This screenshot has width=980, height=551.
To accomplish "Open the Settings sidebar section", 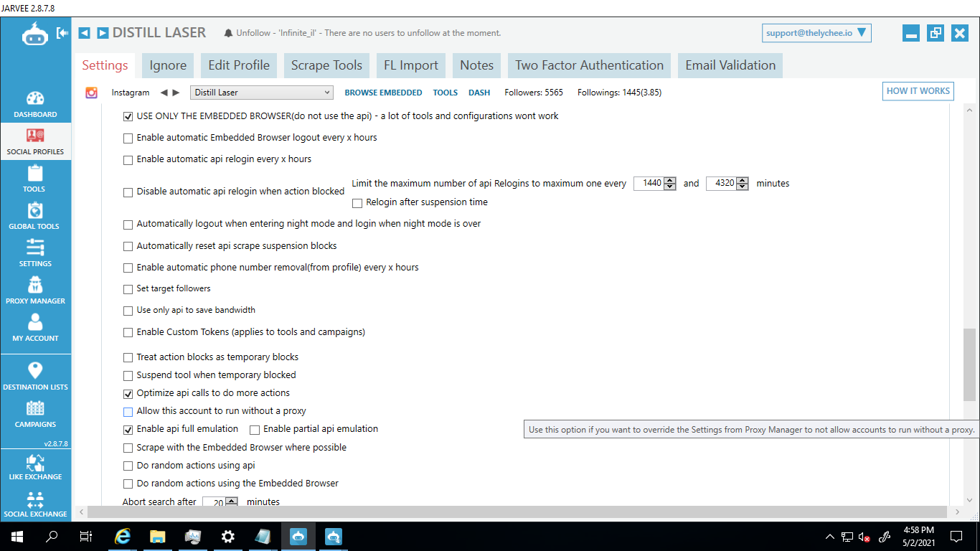I will click(x=35, y=253).
